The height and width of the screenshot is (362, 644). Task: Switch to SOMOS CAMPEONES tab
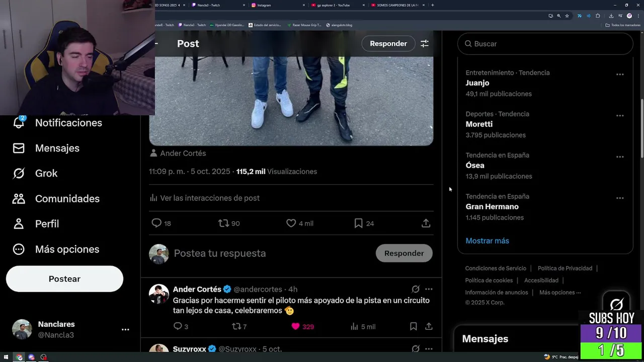397,5
